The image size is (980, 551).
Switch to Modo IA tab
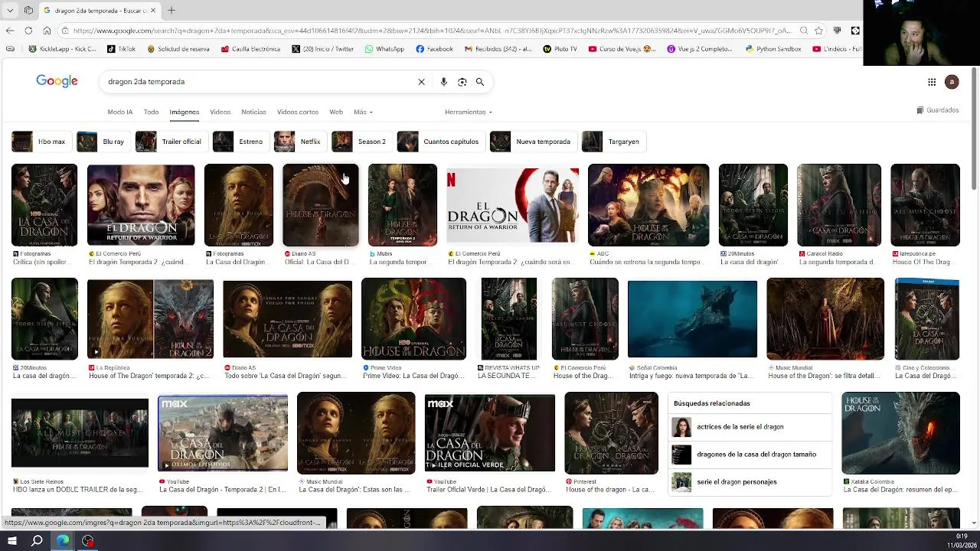(119, 112)
